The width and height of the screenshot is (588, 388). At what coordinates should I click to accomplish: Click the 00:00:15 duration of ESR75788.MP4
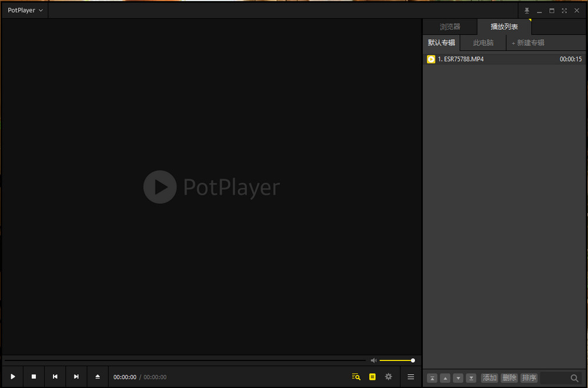pos(570,59)
